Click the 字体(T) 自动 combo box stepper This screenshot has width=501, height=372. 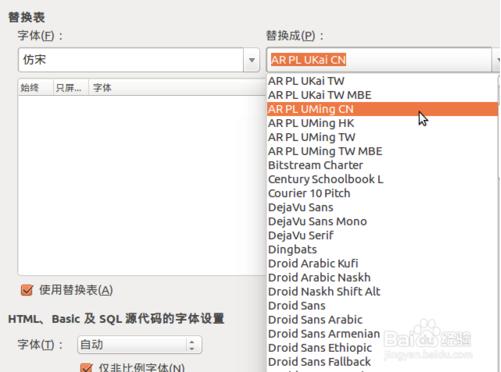click(x=192, y=345)
